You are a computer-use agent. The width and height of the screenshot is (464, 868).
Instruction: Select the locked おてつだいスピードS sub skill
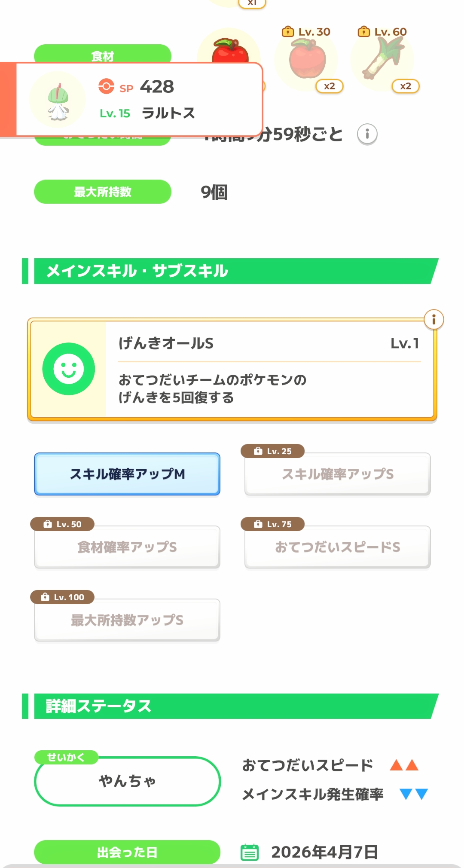[x=337, y=547]
